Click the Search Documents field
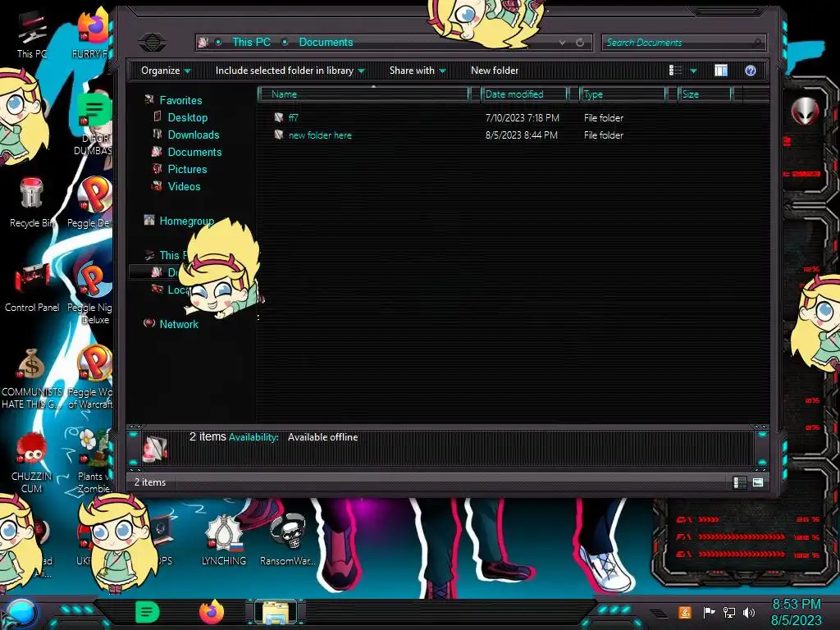Image resolution: width=840 pixels, height=630 pixels. click(x=683, y=43)
